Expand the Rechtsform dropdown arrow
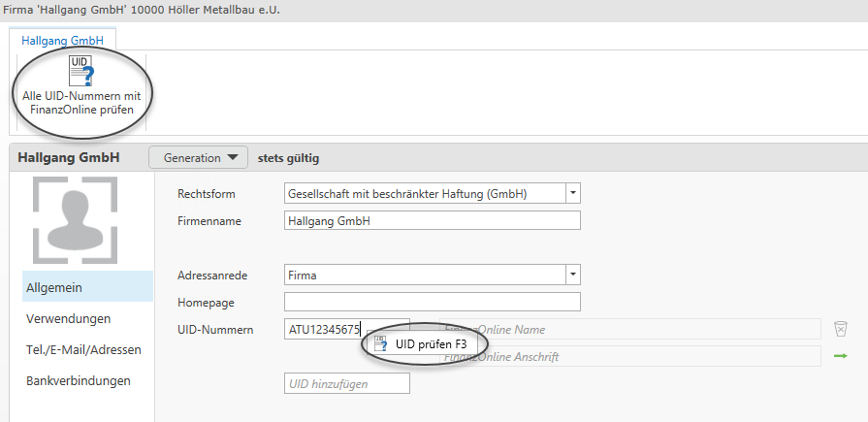Image resolution: width=868 pixels, height=422 pixels. pos(573,193)
